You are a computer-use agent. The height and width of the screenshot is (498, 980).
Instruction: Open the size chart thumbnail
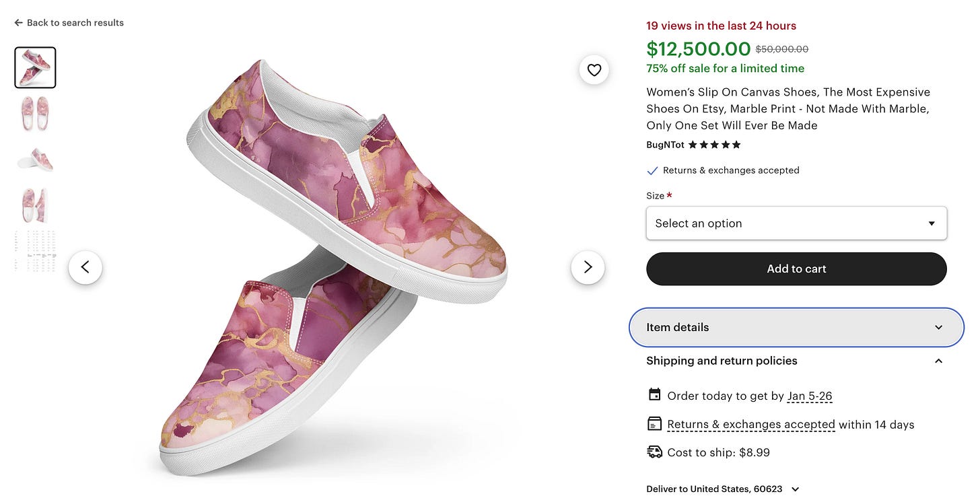tap(35, 251)
